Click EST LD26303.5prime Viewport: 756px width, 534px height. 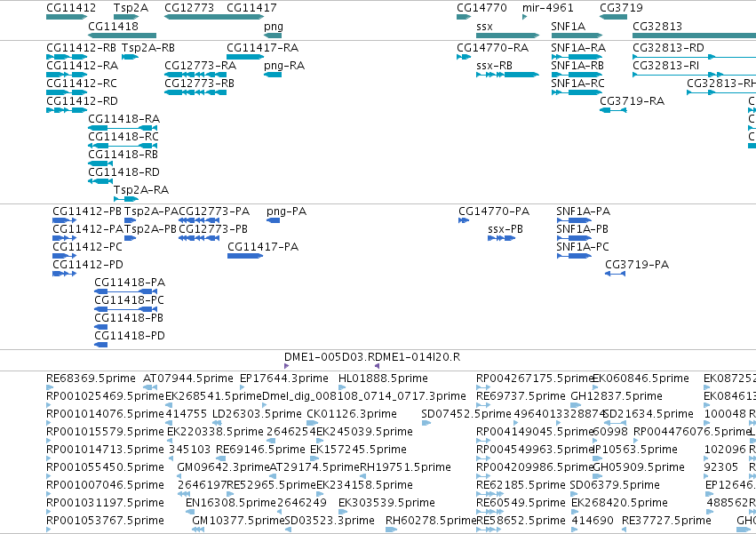pyautogui.click(x=217, y=423)
